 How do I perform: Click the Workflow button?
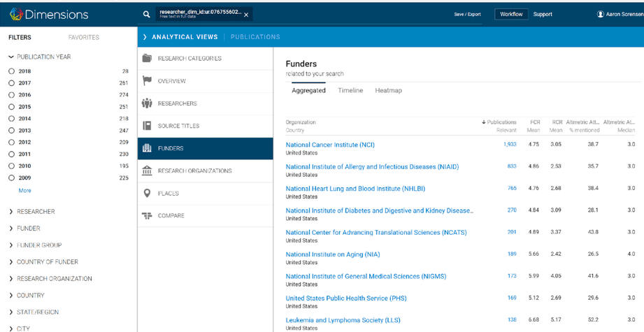[511, 14]
